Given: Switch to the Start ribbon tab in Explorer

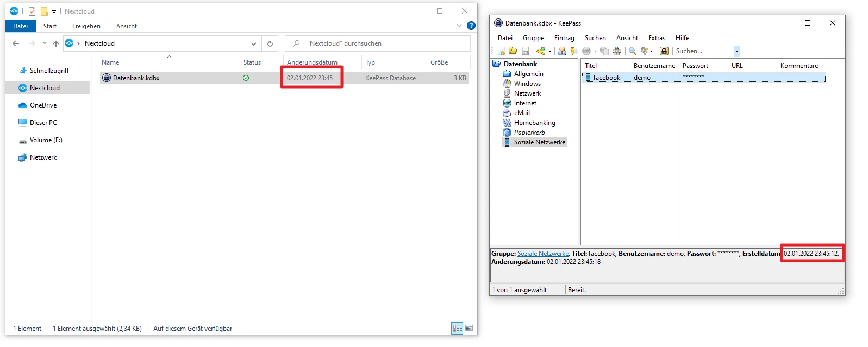Looking at the screenshot, I should coord(50,26).
